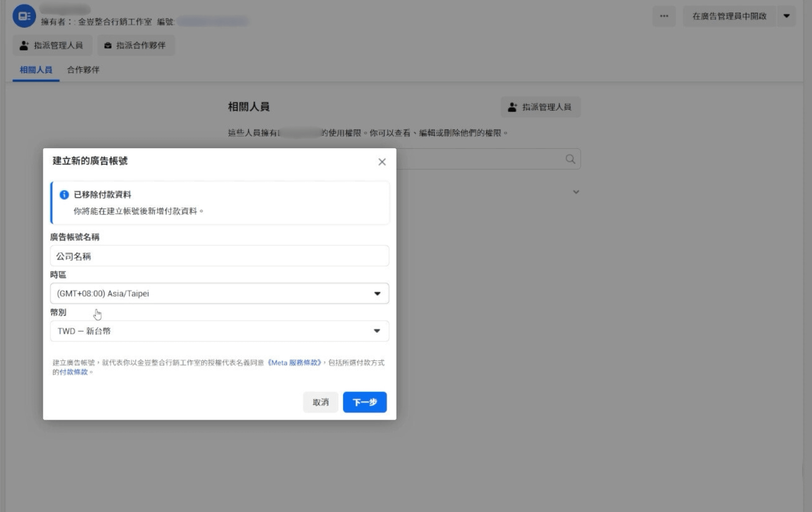
Task: Click the info icon in payment notice
Action: pyautogui.click(x=64, y=195)
